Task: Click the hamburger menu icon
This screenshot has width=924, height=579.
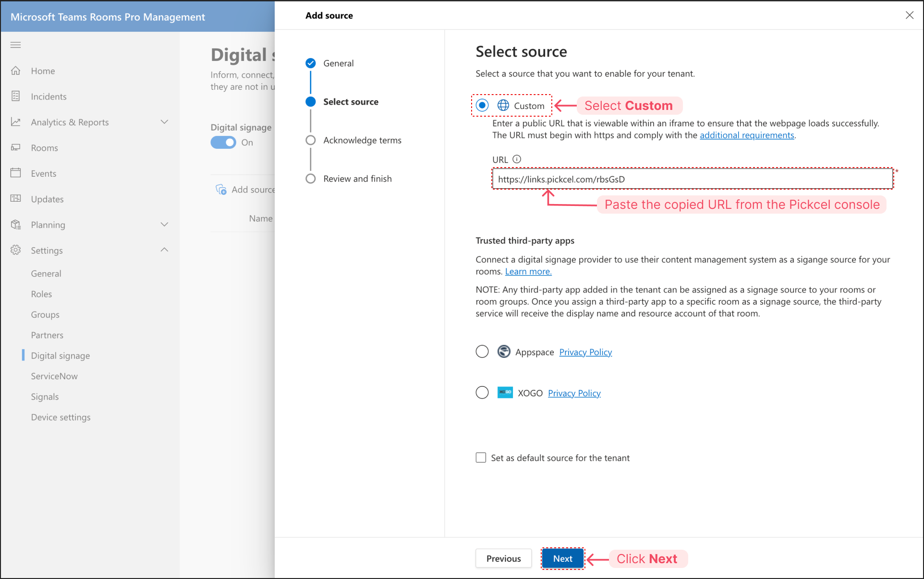Action: 16,45
